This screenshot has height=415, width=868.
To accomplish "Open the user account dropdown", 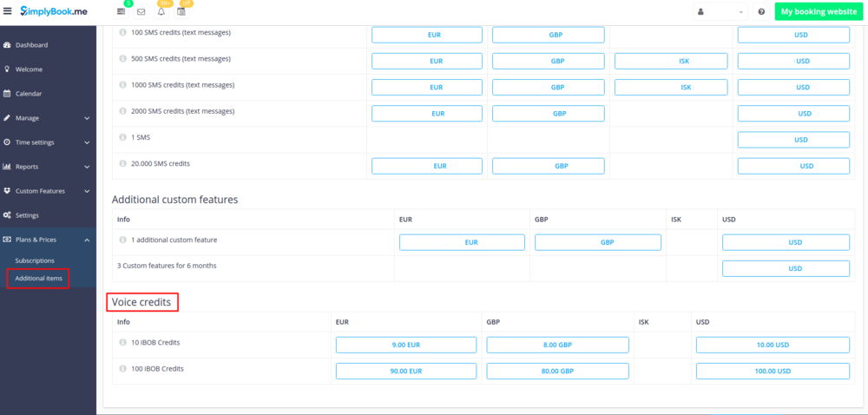I will coord(720,12).
